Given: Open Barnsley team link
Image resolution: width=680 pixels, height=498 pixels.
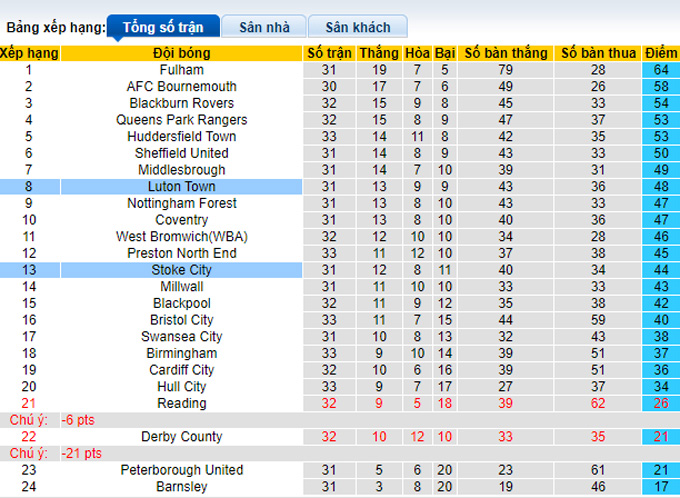Looking at the screenshot, I should 181,487.
